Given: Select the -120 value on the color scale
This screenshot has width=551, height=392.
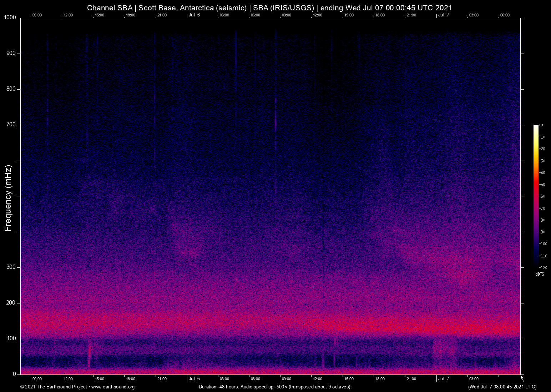Looking at the screenshot, I should 543,267.
